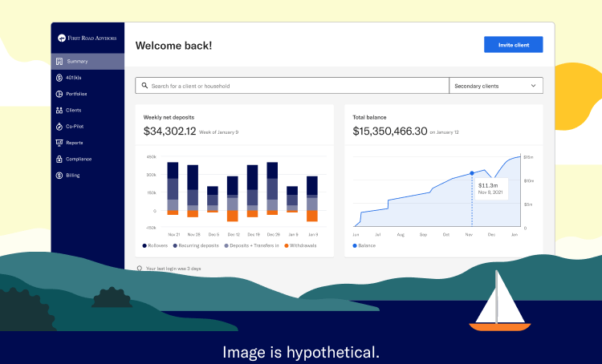The image size is (602, 364).
Task: Click the Dec 26 bar in deposits chart
Action: click(272, 188)
